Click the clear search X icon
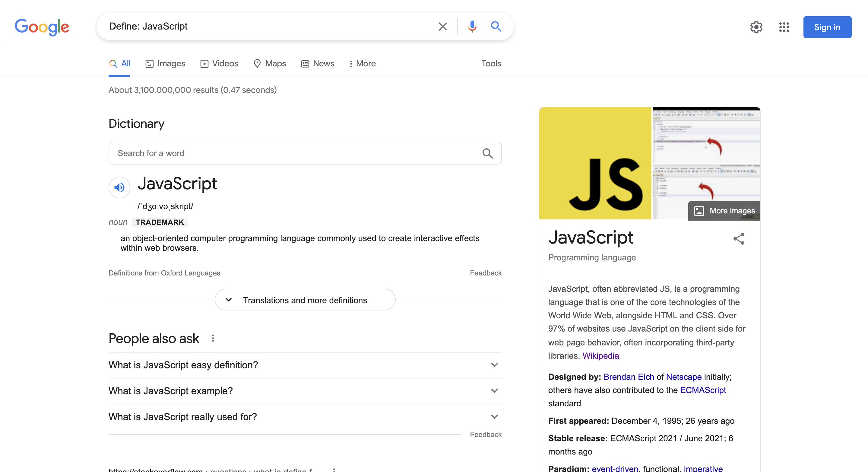868x472 pixels. coord(442,27)
